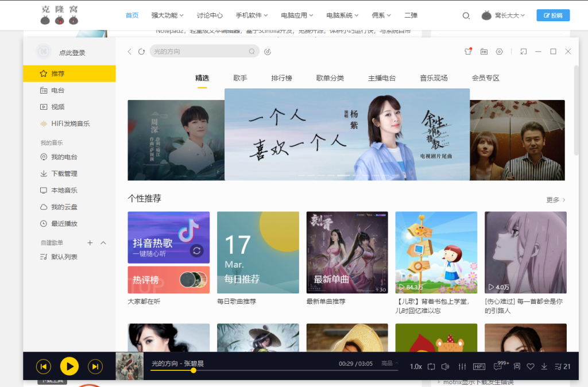588x387 pixels.
Task: Click refresh icon on 抖音热歌 card
Action: tap(197, 250)
